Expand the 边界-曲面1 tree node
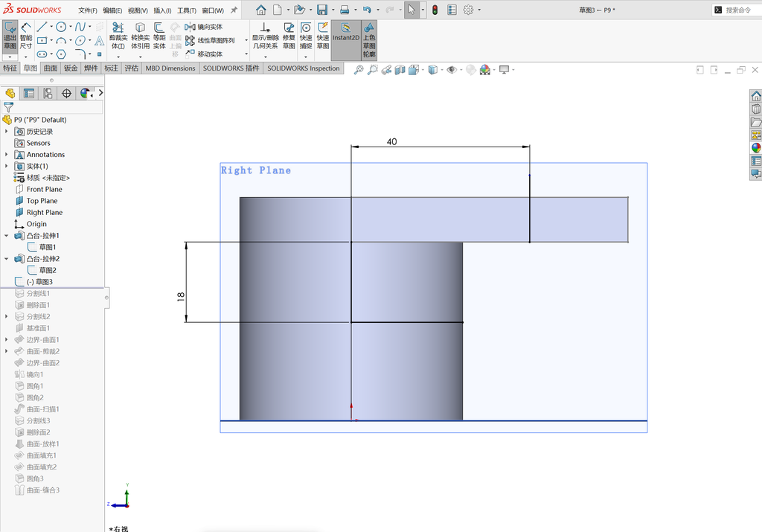The width and height of the screenshot is (762, 532). (x=6, y=339)
